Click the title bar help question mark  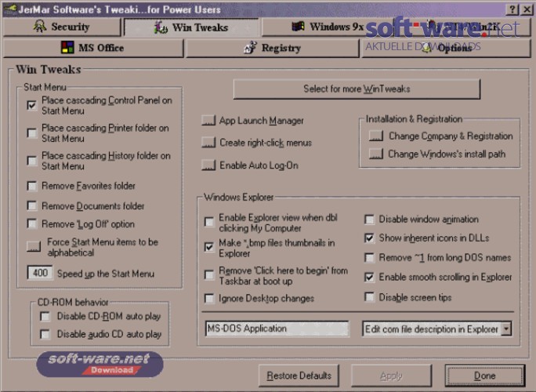512,9
